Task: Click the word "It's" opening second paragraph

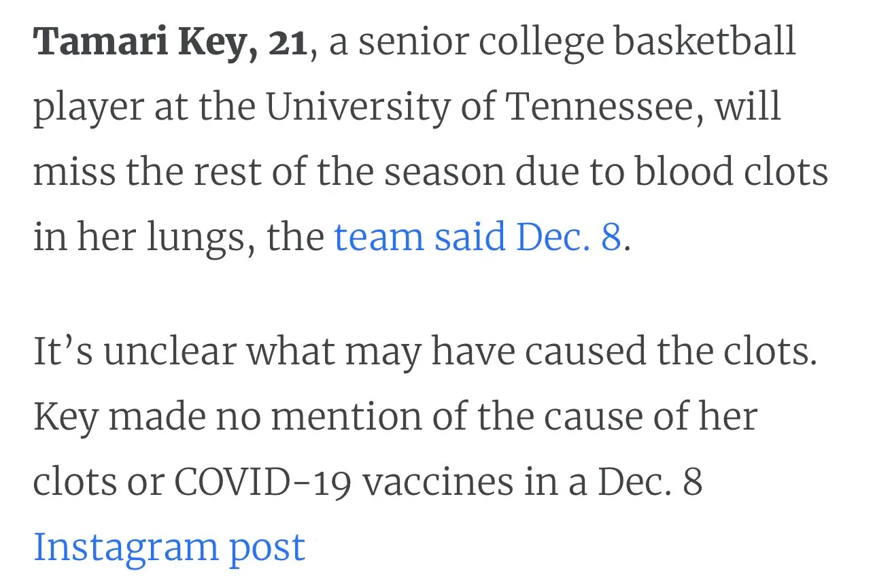Action: coord(63,351)
